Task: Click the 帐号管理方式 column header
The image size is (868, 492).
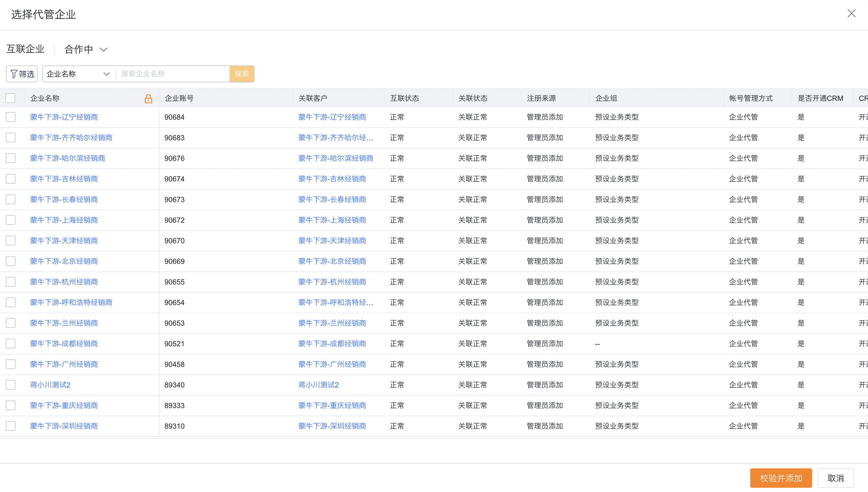Action: [751, 98]
